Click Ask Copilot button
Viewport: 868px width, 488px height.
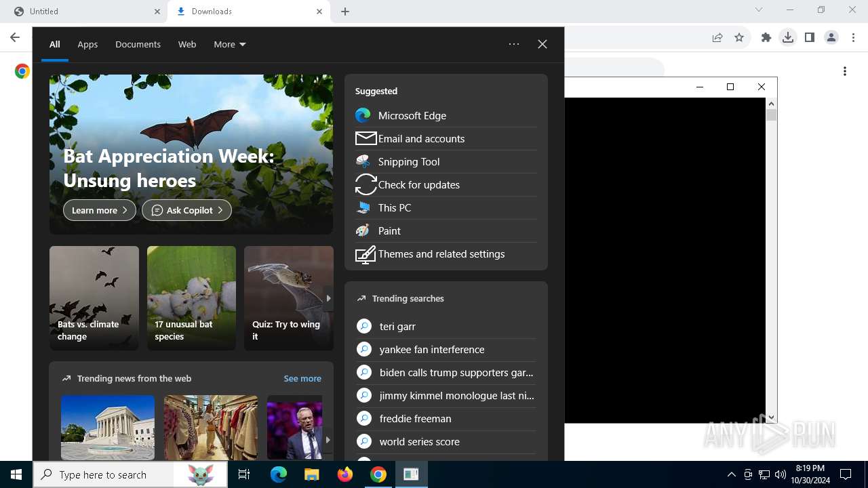tap(186, 210)
